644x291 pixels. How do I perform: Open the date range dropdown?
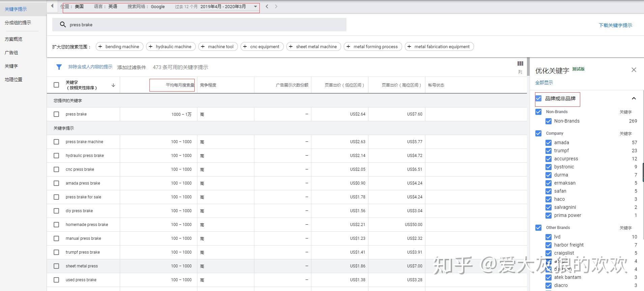(x=255, y=6)
